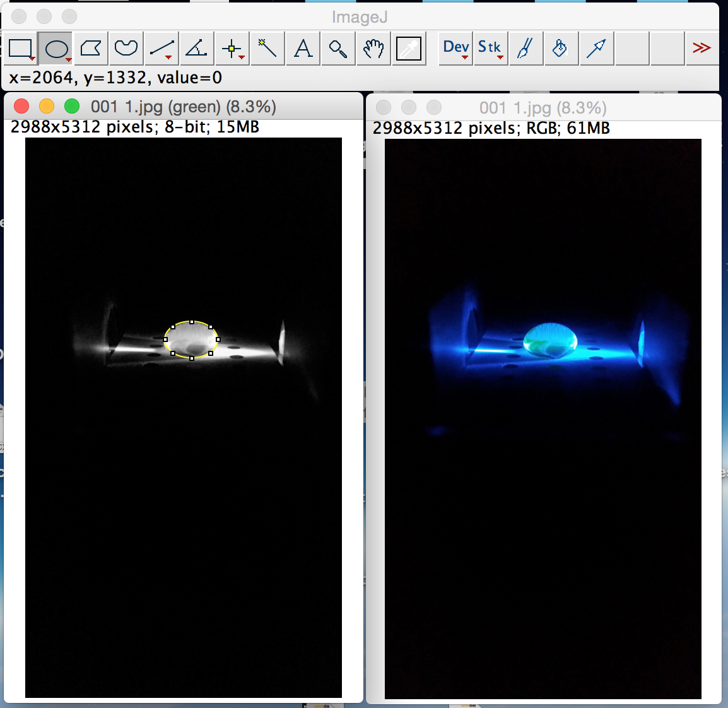This screenshot has width=728, height=708.
Task: Open the Stk stacks menu
Action: pos(490,49)
